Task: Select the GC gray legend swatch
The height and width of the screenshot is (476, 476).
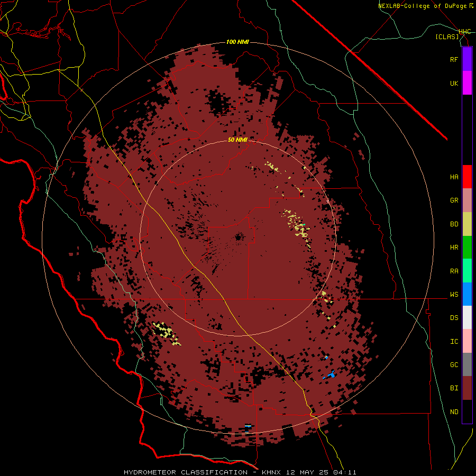Action: pyautogui.click(x=467, y=364)
